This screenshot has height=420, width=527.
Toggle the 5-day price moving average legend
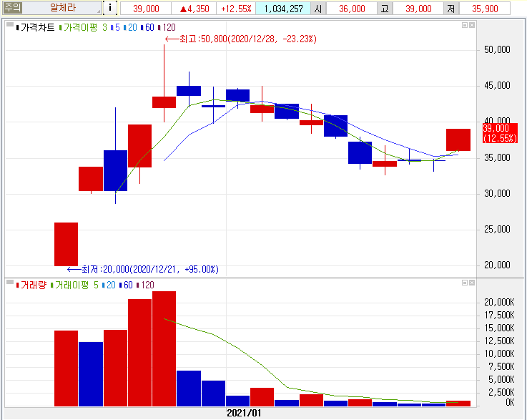point(115,28)
